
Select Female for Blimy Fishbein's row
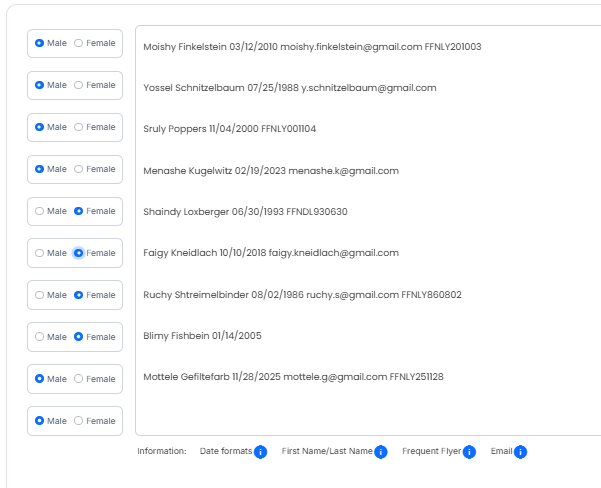[x=78, y=337]
